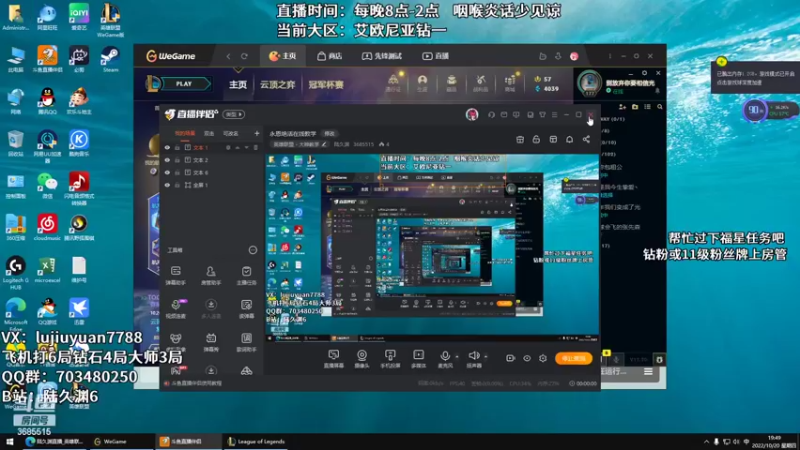Click the share icon above the preview
The height and width of the screenshot is (450, 800).
coord(586,139)
